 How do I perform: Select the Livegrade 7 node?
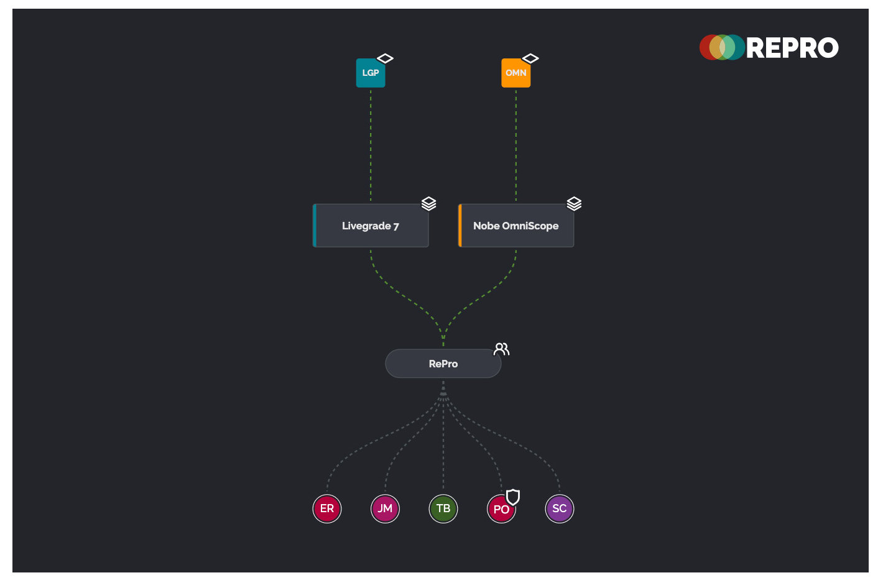tap(371, 226)
